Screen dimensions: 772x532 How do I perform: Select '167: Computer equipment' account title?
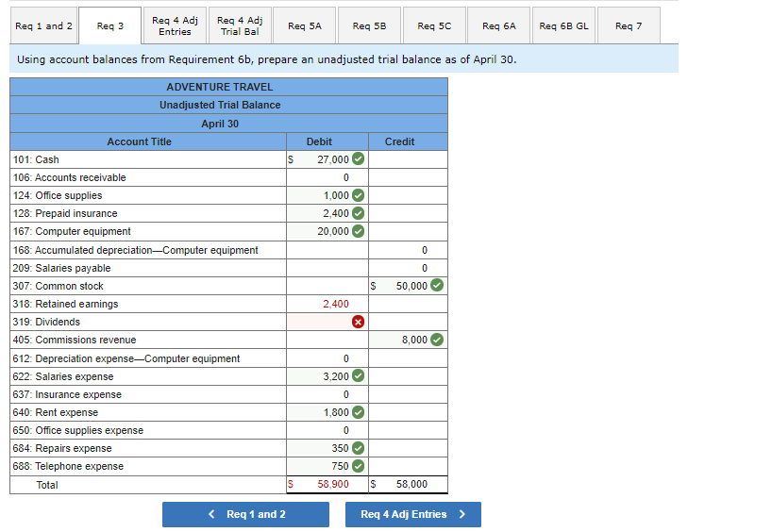coord(72,231)
